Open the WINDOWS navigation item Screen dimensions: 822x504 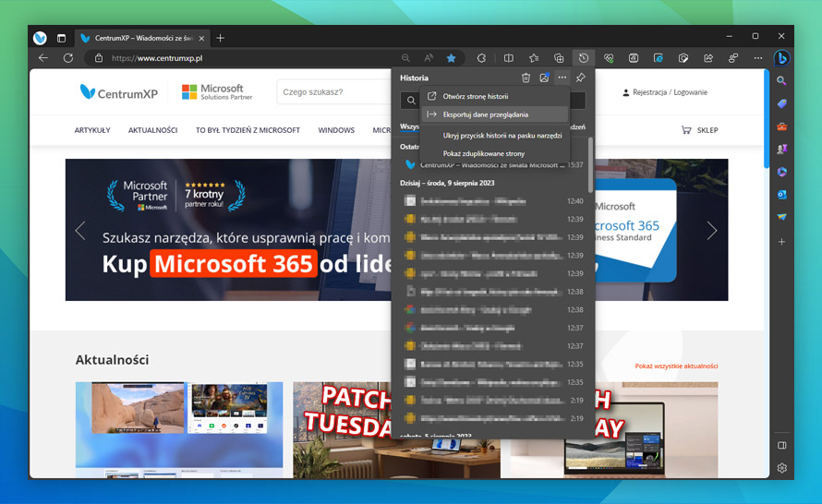click(x=336, y=130)
